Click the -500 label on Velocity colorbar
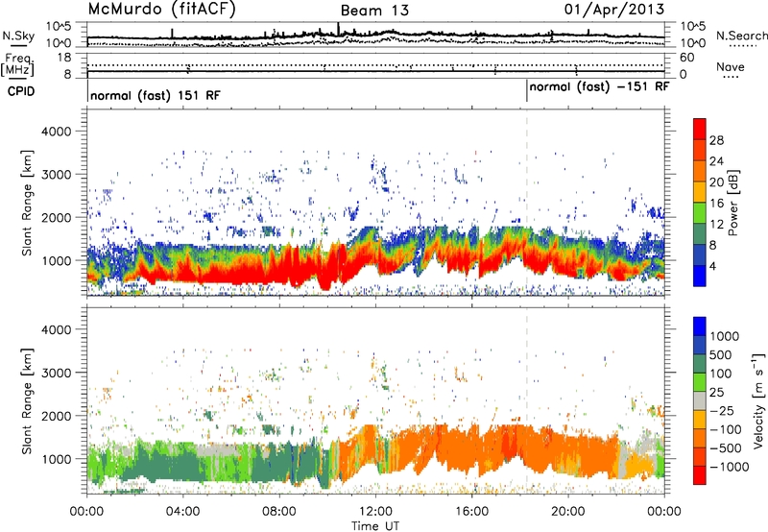Viewport: 768px width, 532px height. (726, 447)
